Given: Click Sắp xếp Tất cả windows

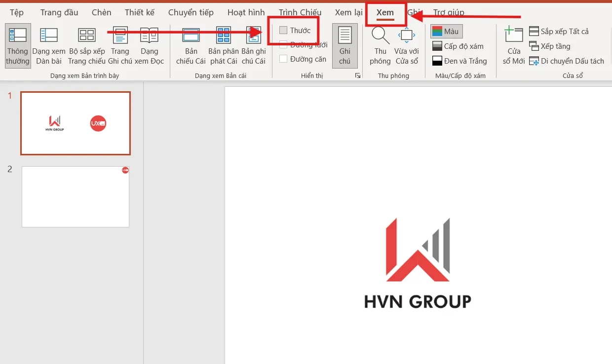Looking at the screenshot, I should [x=559, y=32].
